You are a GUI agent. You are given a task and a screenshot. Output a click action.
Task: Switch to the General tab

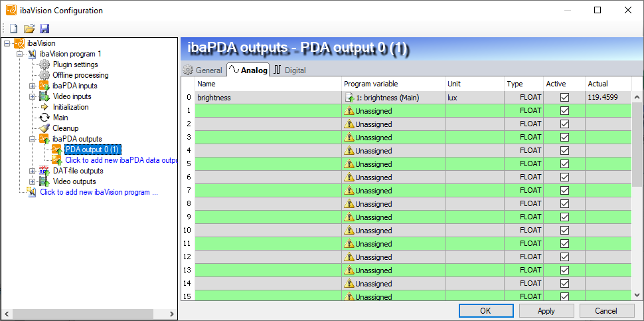[x=203, y=70]
